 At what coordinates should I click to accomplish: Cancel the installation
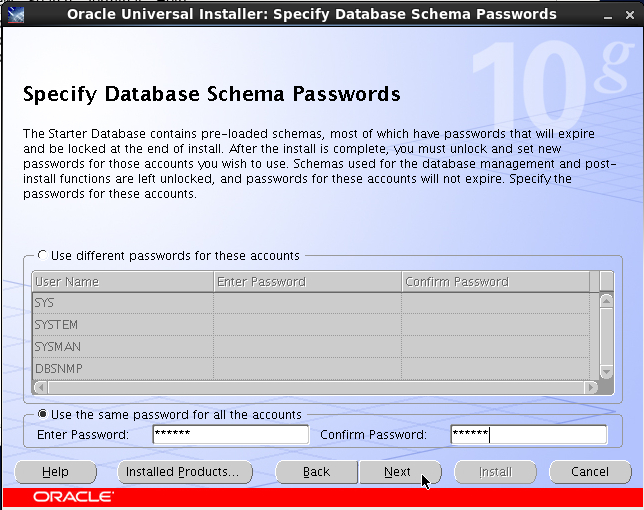click(590, 472)
